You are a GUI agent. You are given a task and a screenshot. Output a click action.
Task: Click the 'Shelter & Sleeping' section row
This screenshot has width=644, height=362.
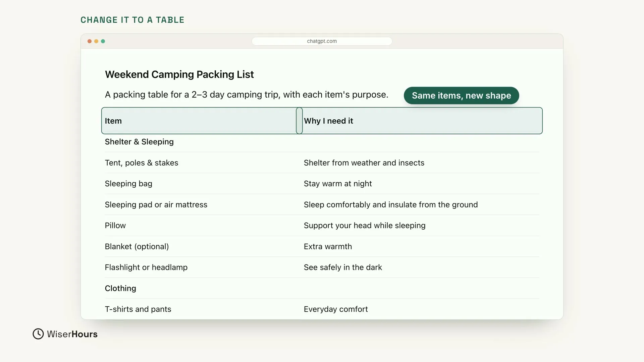coord(322,142)
